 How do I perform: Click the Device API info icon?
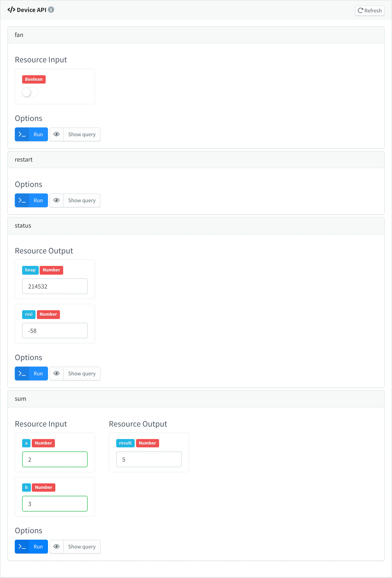tap(51, 10)
